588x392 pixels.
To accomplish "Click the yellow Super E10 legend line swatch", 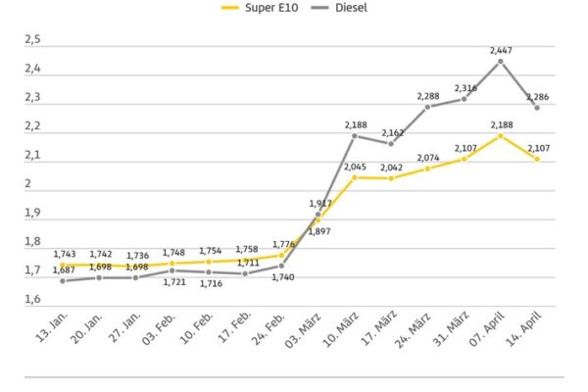I will (232, 6).
